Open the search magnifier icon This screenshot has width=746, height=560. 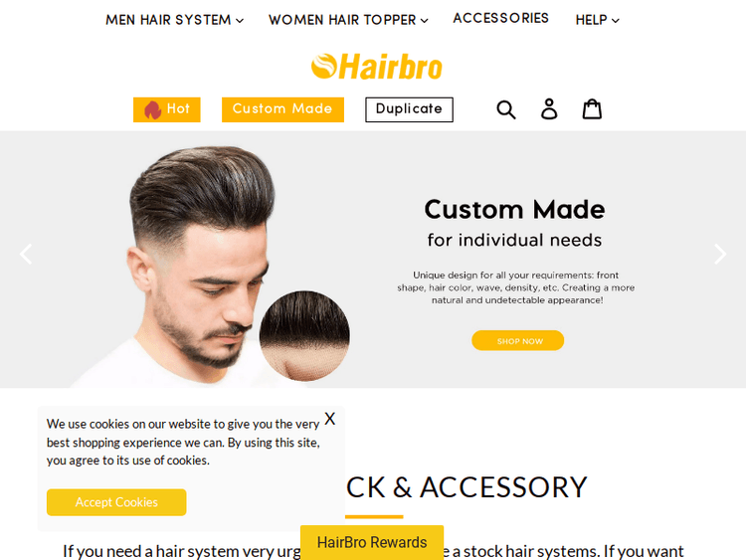click(506, 109)
